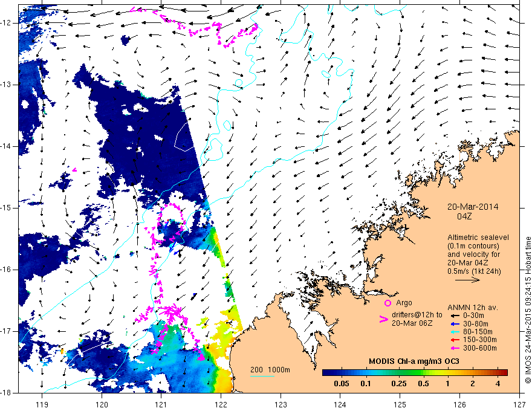
Task: Click the '150-300m' depth label
Action: pos(479,340)
